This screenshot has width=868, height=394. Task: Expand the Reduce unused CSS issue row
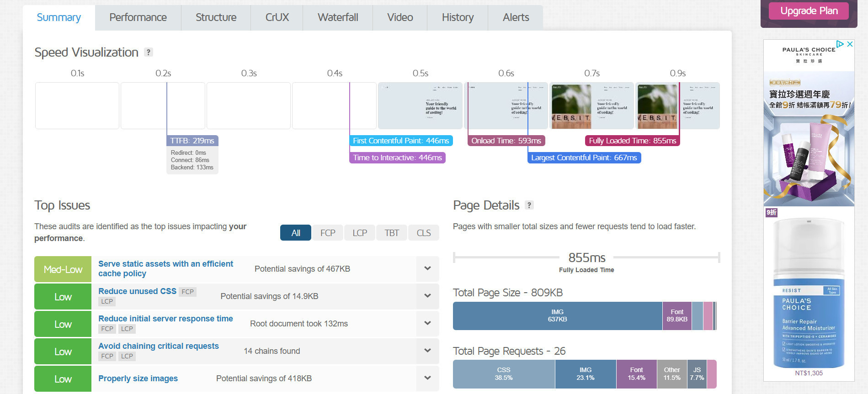(x=427, y=296)
